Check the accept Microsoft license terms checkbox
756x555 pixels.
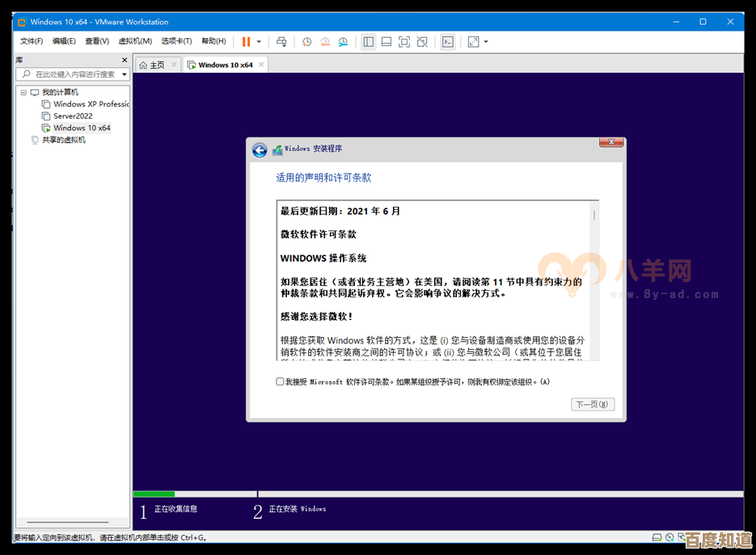click(279, 381)
